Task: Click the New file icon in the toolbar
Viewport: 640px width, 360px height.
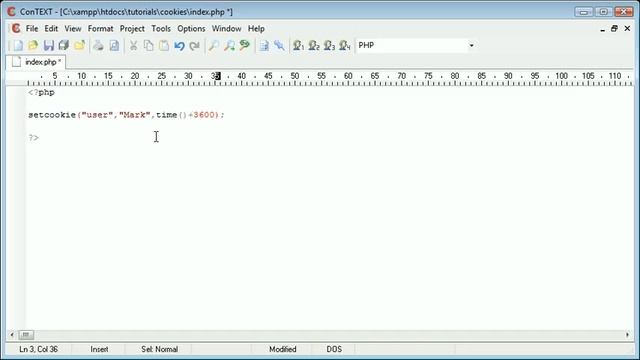Action: [x=18, y=45]
